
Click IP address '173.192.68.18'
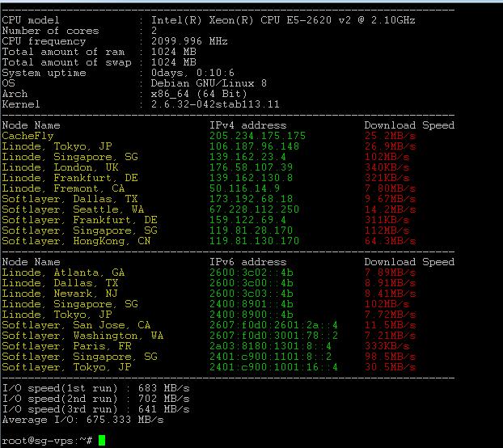coord(251,199)
